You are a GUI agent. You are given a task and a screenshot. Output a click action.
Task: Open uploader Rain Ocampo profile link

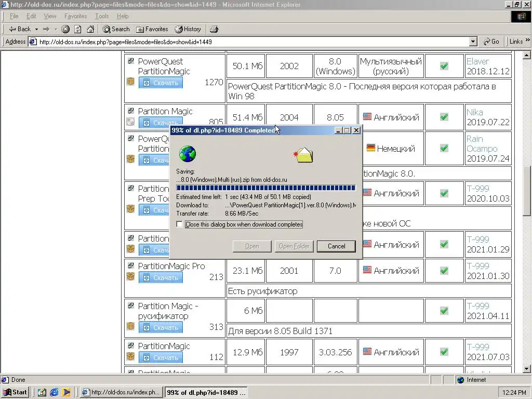coord(482,144)
